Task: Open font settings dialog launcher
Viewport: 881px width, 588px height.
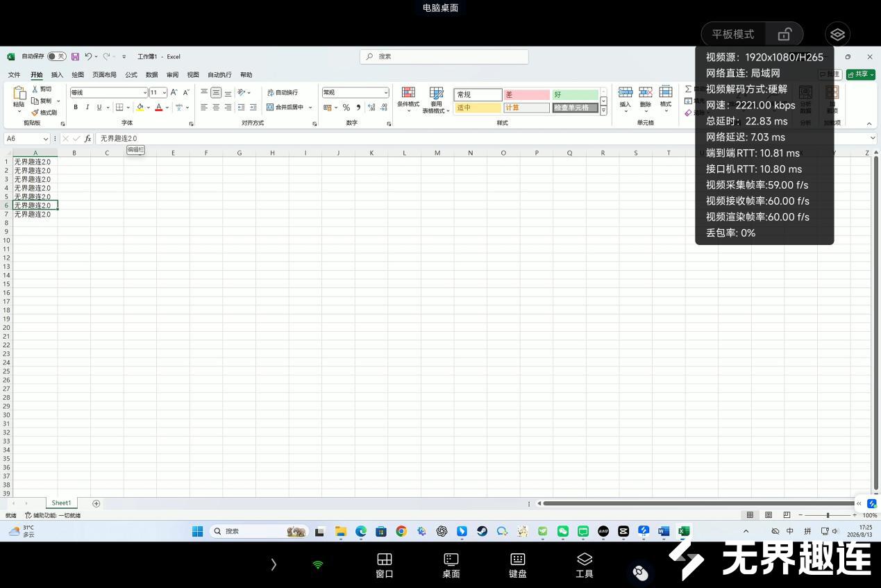Action: pos(191,124)
